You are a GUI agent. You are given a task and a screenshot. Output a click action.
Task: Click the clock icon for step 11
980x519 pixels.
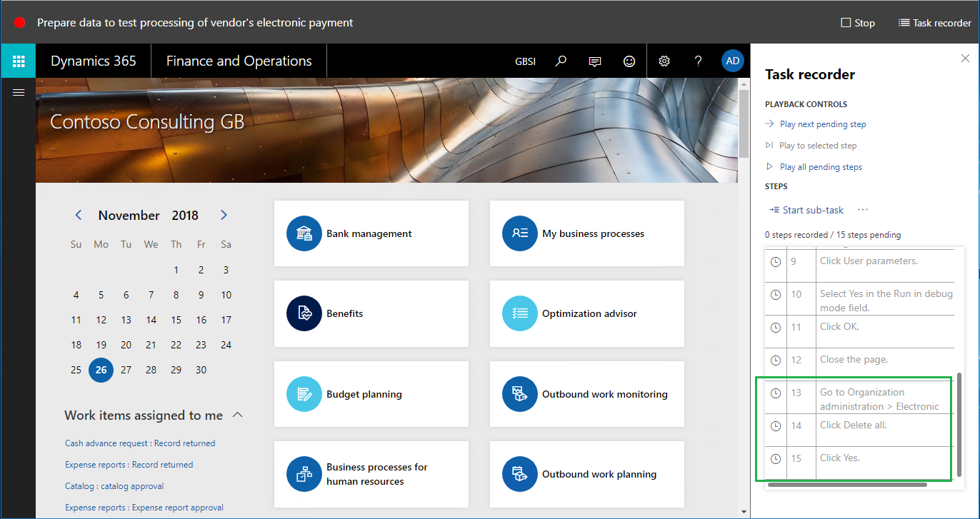tap(776, 327)
